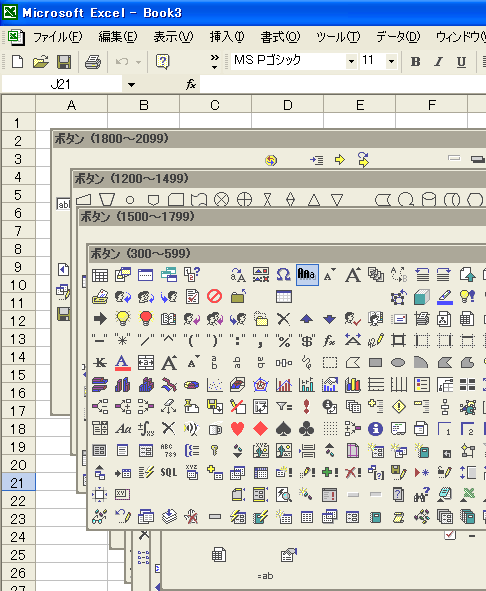This screenshot has width=486, height=591.
Task: Open the 挿入(I) menu
Action: point(227,37)
